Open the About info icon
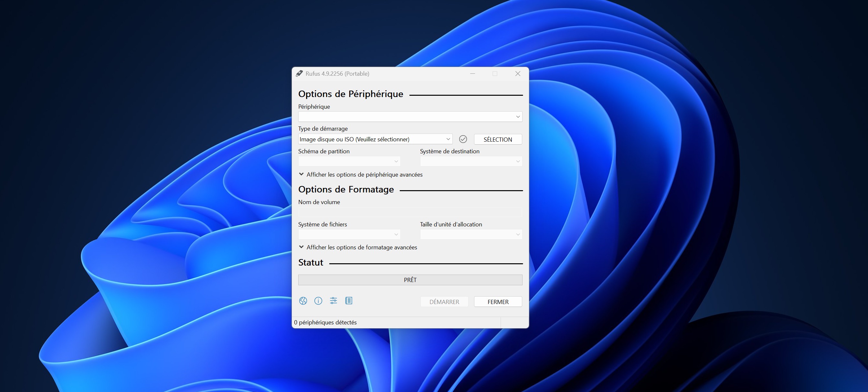 tap(318, 300)
